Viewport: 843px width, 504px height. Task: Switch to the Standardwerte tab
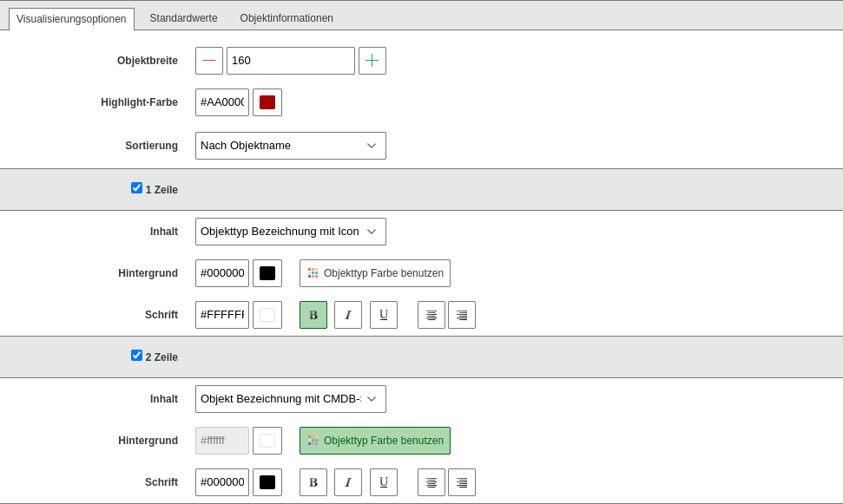(x=183, y=18)
